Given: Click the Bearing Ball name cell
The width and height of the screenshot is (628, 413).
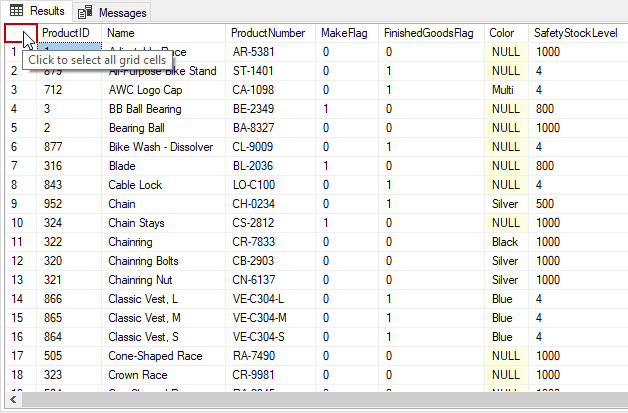Looking at the screenshot, I should coord(164,128).
